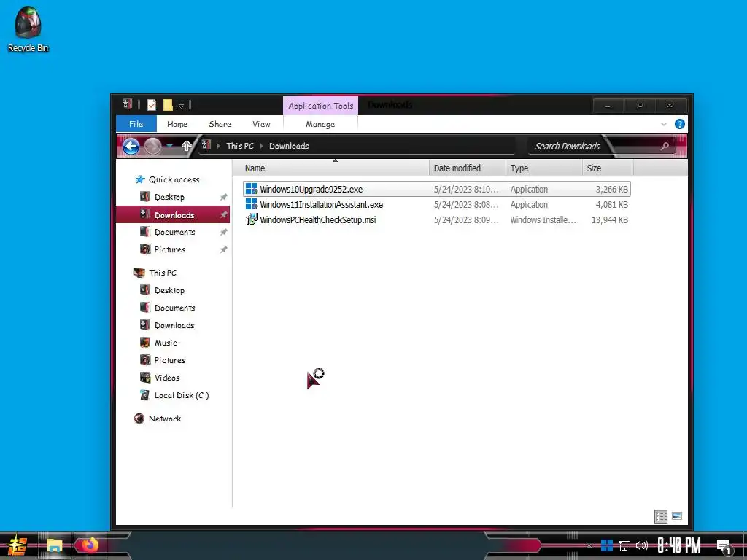The height and width of the screenshot is (560, 747).
Task: Open pinned Desktop under Quick access
Action: tap(169, 197)
